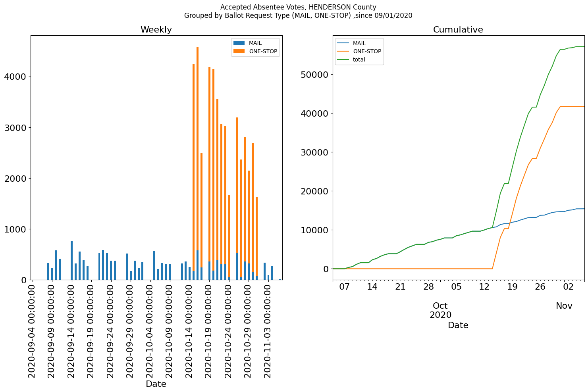
Task: Click the '07' tick on Cumulative x-axis
Action: [344, 287]
